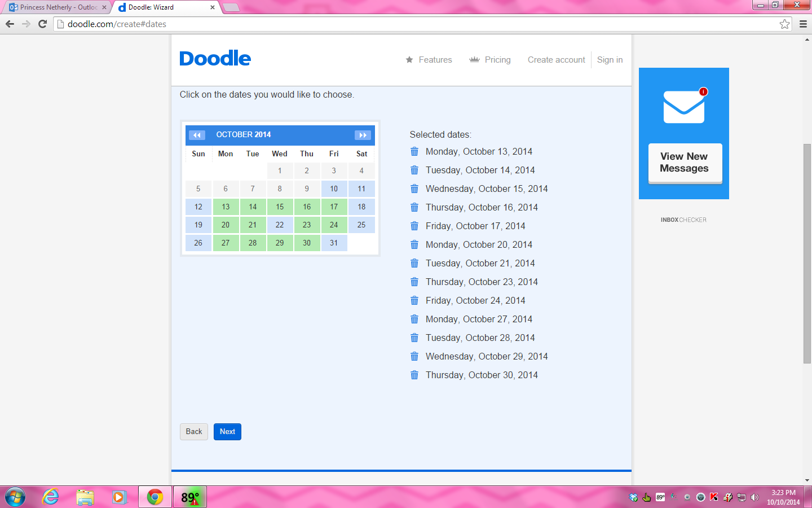Advance calendar to next month

[363, 135]
